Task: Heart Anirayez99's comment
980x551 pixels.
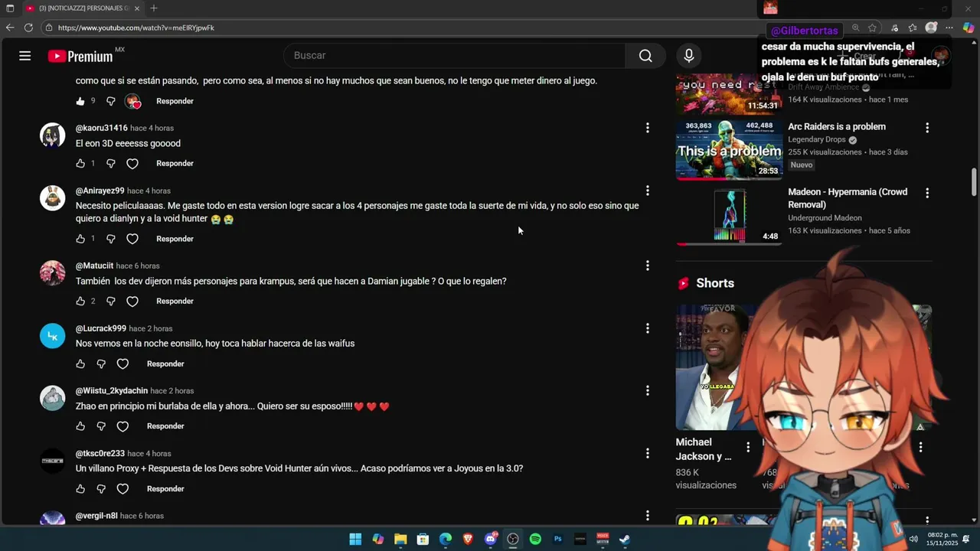Action: [132, 239]
